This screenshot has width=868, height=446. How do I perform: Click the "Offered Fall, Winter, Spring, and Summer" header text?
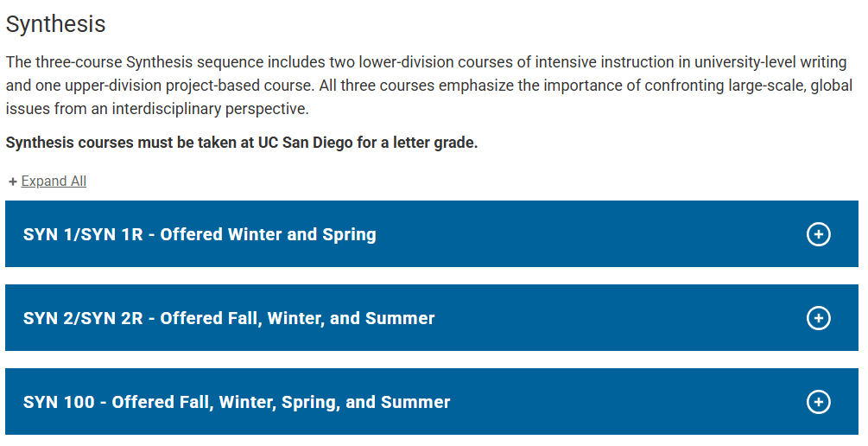pyautogui.click(x=282, y=402)
